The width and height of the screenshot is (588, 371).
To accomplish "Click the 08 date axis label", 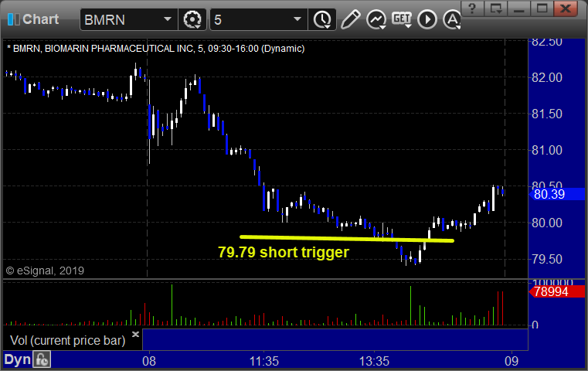I will tap(149, 361).
